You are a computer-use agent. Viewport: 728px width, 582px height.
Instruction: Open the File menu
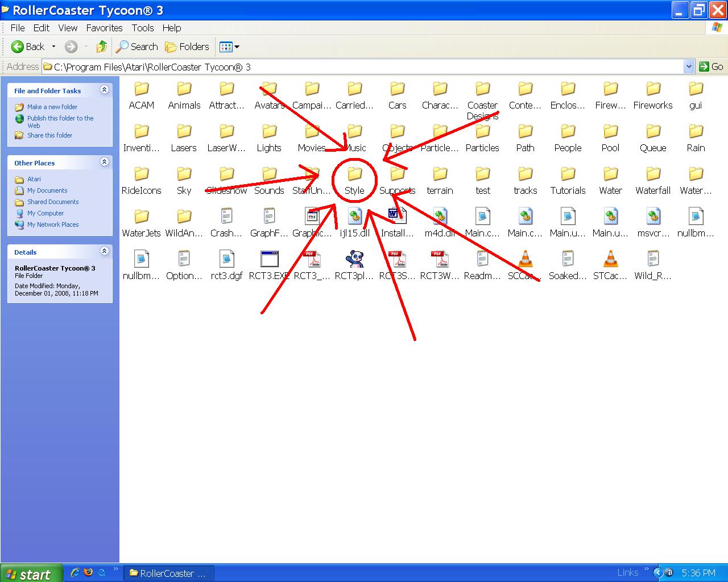pos(18,27)
